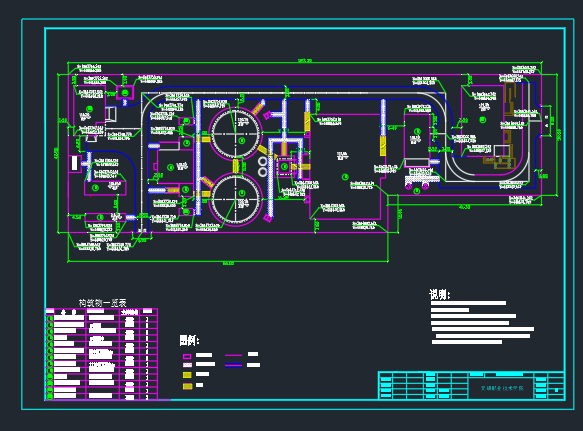The height and width of the screenshot is (431, 583).
Task: Click the white rectangle at far left edge
Action: pyautogui.click(x=74, y=163)
